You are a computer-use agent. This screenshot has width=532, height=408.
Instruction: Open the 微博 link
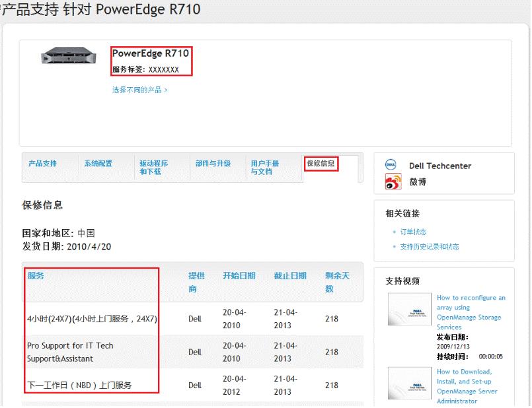tap(418, 182)
